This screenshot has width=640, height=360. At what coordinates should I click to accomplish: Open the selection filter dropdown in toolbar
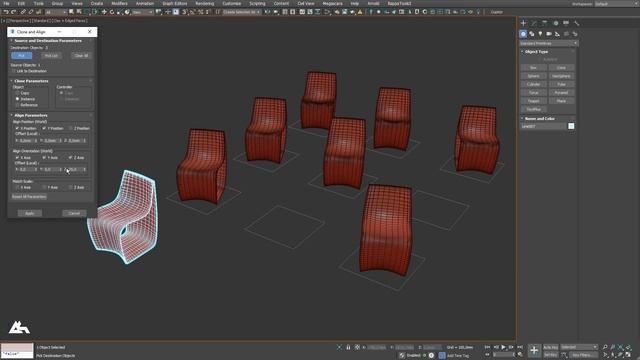pyautogui.click(x=56, y=12)
